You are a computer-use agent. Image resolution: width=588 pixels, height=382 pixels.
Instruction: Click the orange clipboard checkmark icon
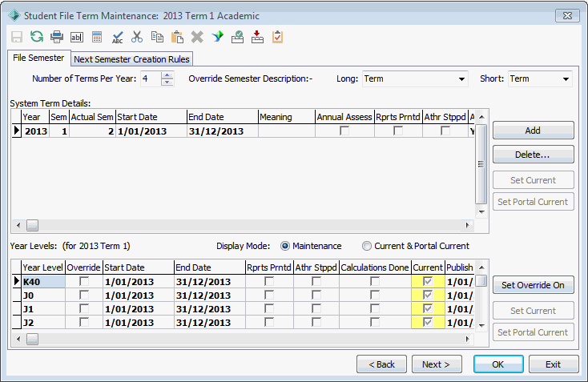point(277,37)
